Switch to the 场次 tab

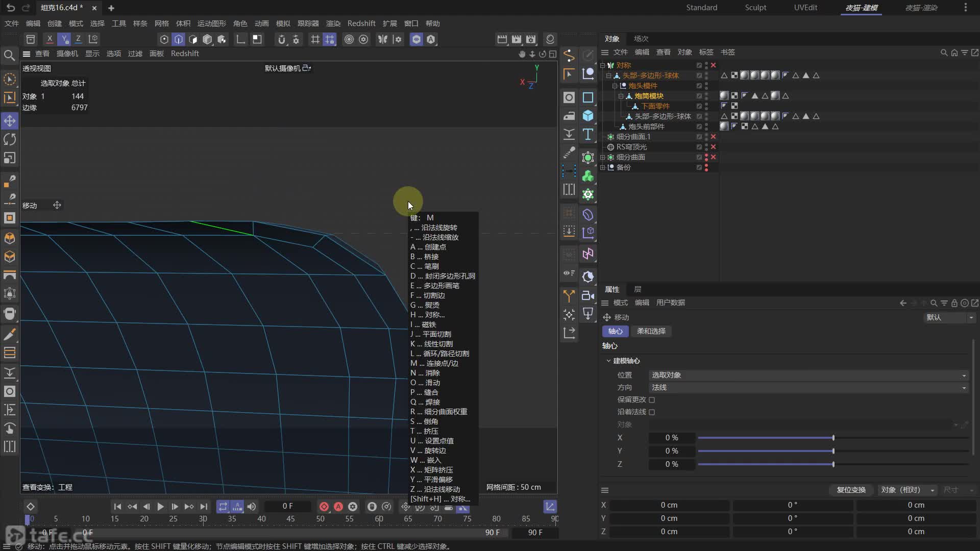(x=641, y=39)
